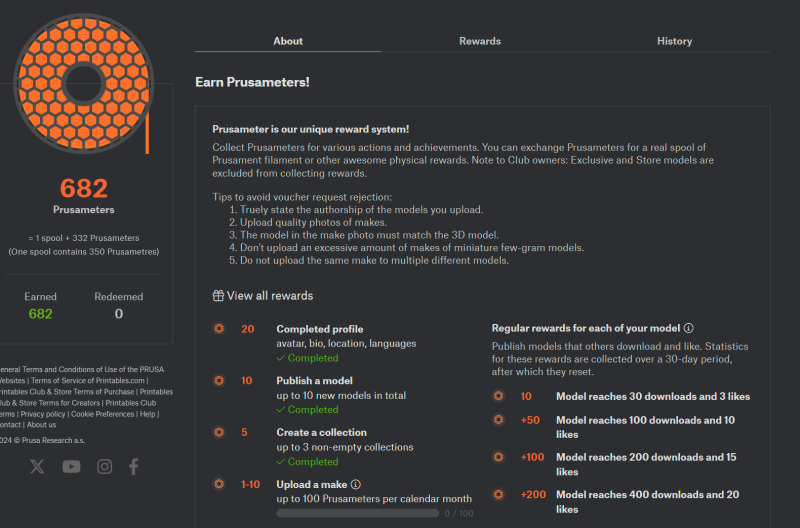Open the View all rewards link

click(270, 296)
